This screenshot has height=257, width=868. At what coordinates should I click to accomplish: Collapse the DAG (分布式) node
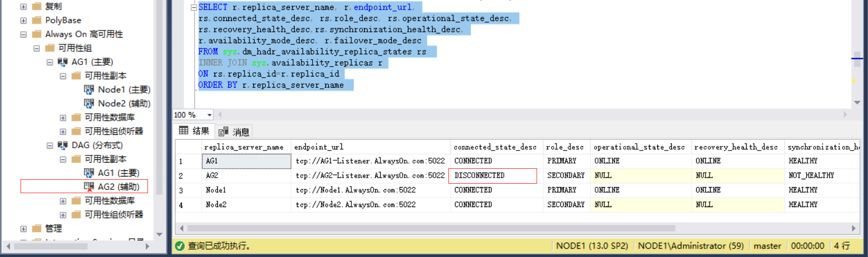point(50,145)
